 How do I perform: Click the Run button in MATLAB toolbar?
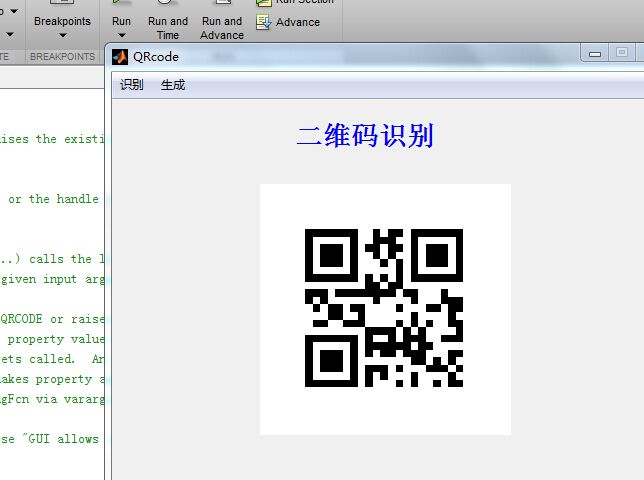(x=121, y=21)
